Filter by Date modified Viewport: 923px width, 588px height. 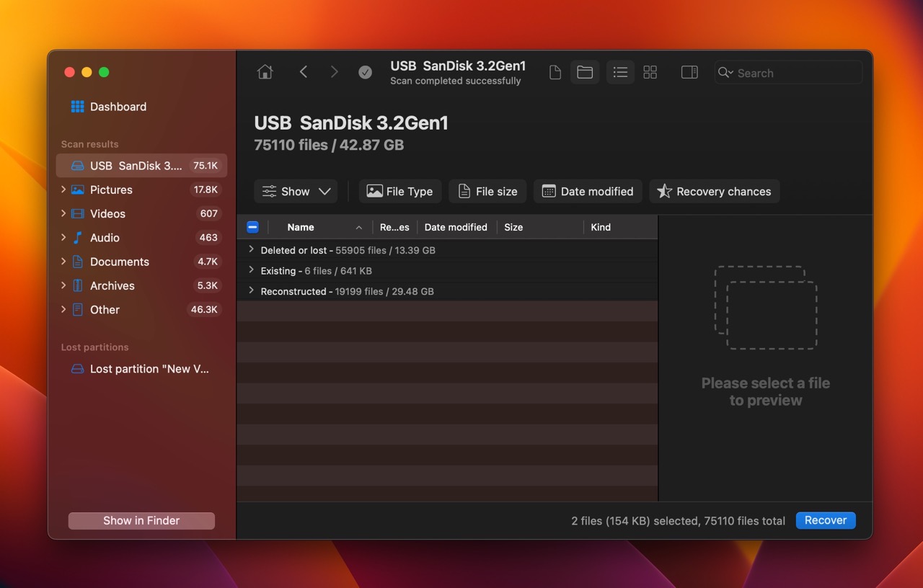tap(588, 191)
